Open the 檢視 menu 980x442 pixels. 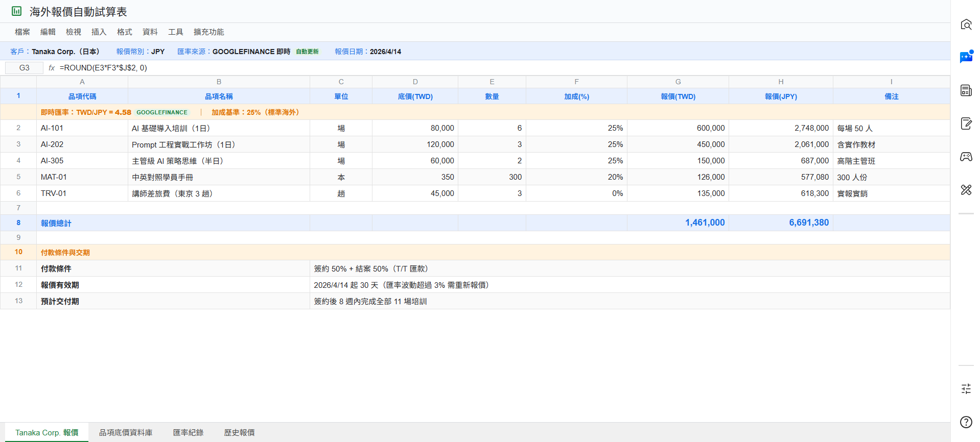74,32
